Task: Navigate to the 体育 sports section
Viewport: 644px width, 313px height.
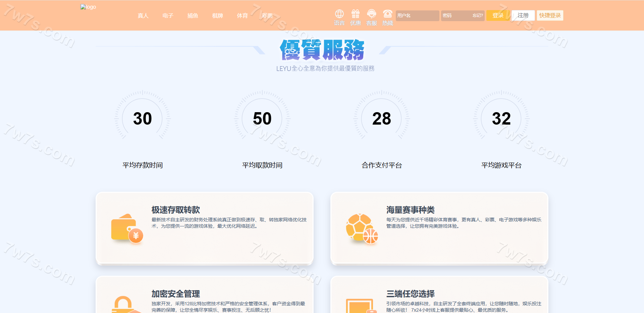Action: coord(242,16)
